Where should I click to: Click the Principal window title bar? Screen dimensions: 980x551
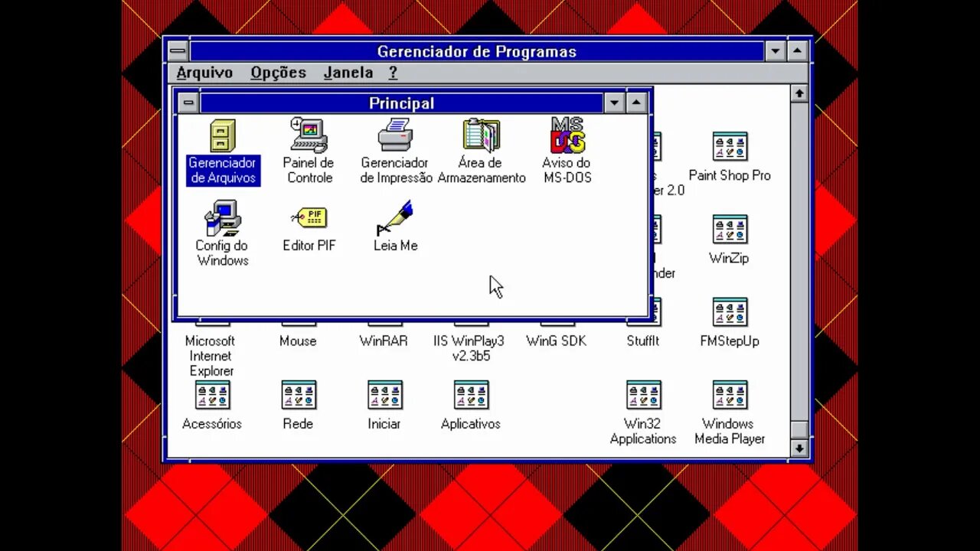pyautogui.click(x=401, y=103)
